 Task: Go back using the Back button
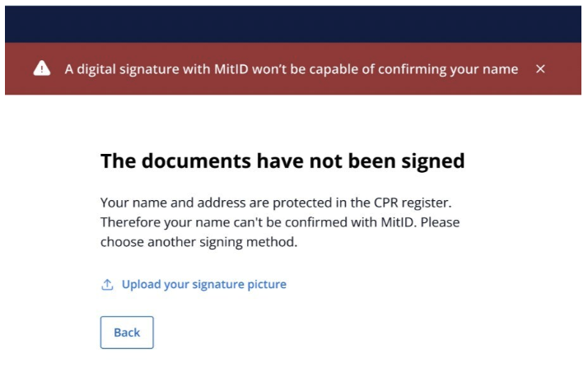tap(127, 333)
